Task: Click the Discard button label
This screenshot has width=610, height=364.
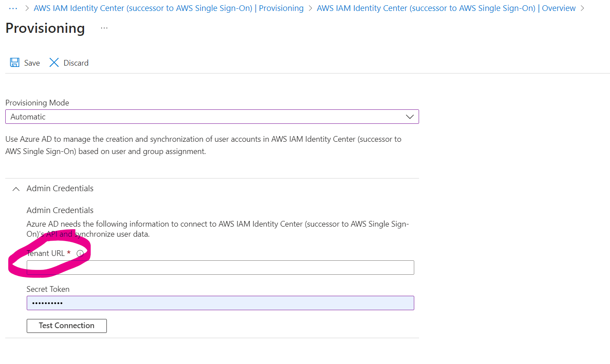Action: 76,63
